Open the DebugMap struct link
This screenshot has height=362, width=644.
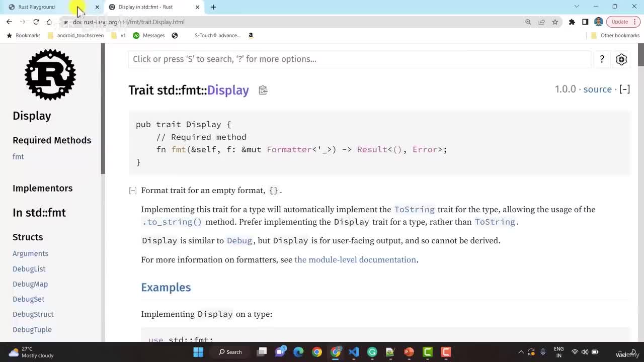30,284
